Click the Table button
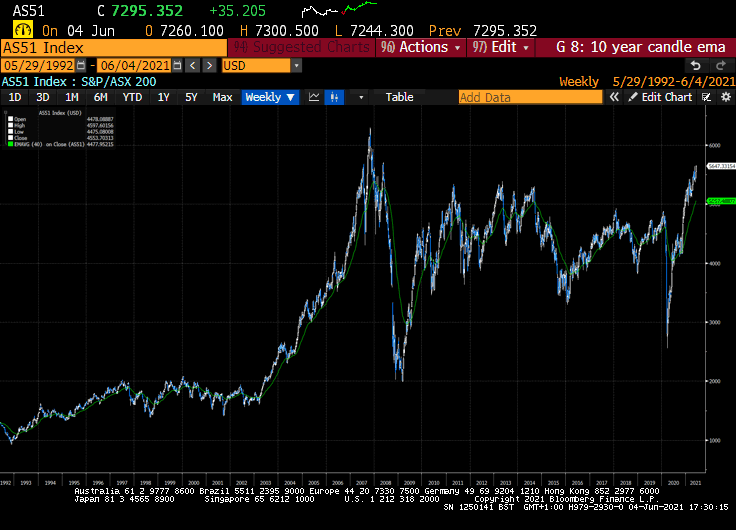Screen dimensions: 736x530 (x=399, y=97)
